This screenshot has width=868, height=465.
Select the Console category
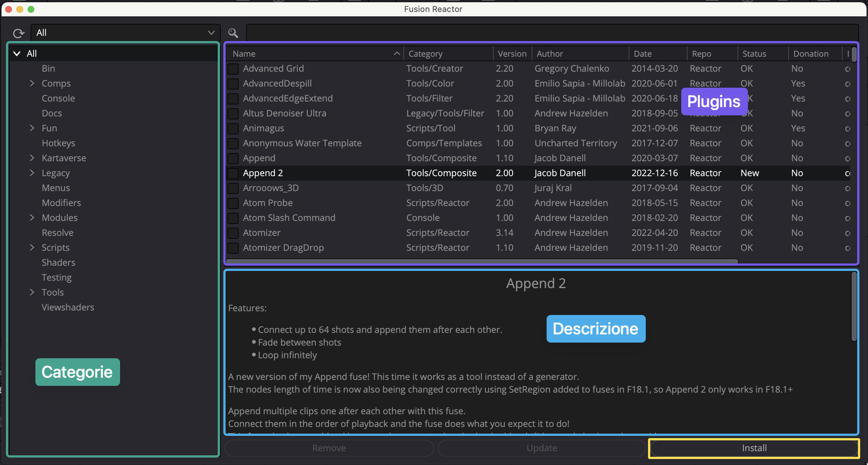click(x=58, y=99)
